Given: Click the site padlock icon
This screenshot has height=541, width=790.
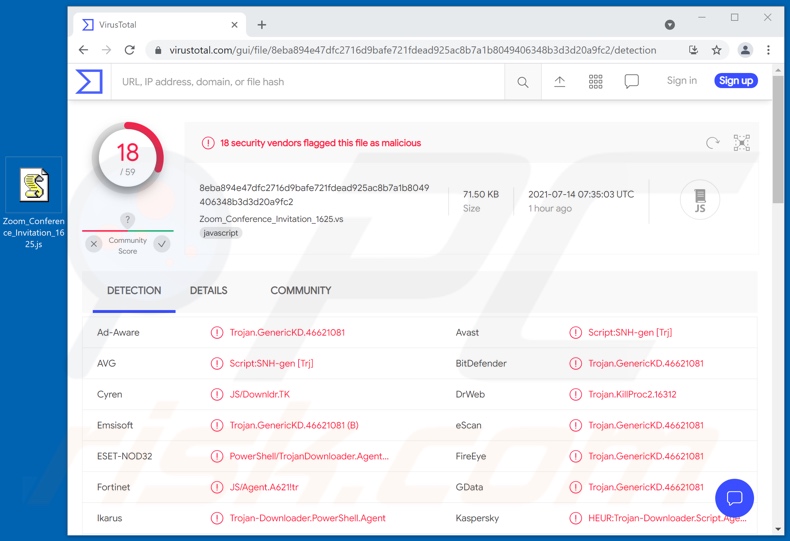Looking at the screenshot, I should tap(158, 50).
